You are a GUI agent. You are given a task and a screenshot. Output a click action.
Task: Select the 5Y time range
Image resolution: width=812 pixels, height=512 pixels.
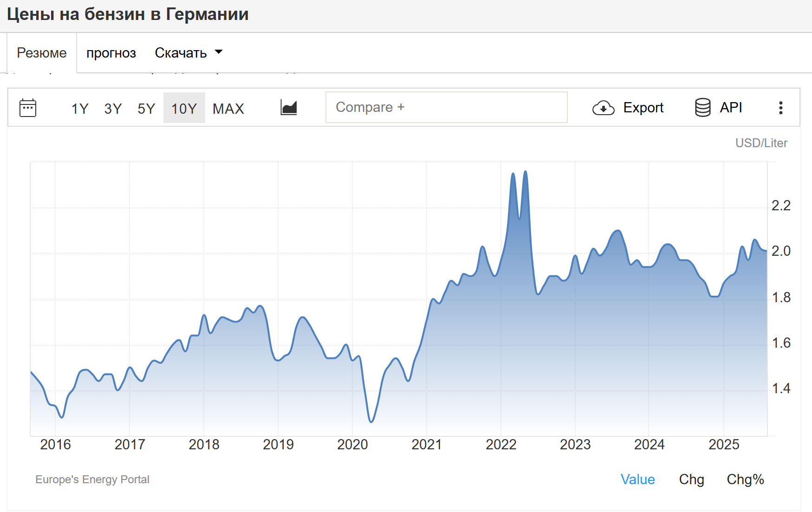146,109
